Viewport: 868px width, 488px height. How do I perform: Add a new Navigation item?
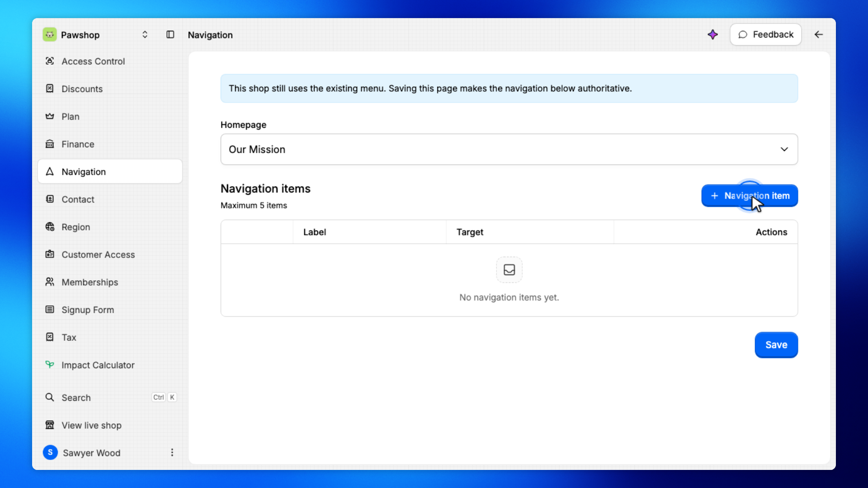pos(750,196)
